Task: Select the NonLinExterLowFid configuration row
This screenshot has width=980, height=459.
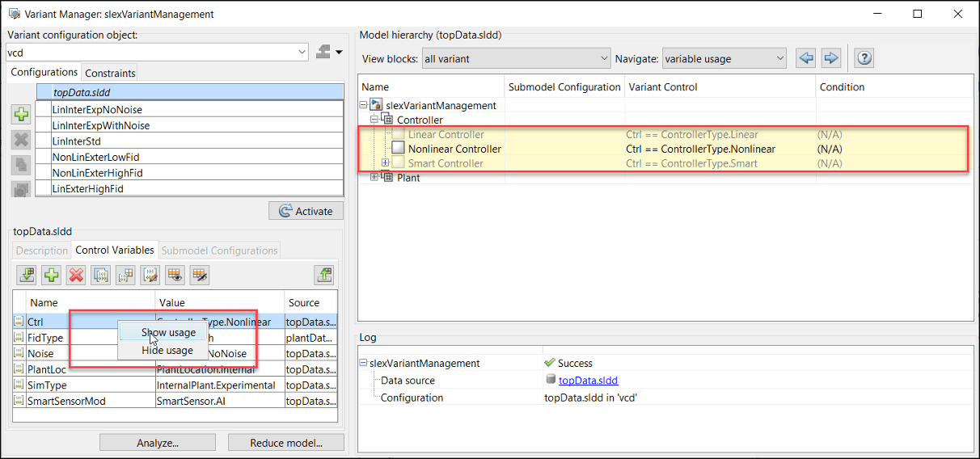Action: point(98,157)
